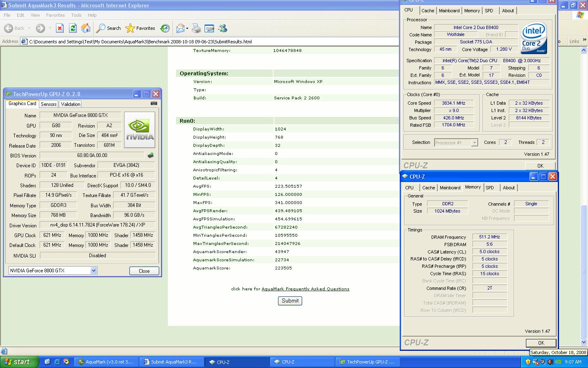Open the Cache tab in back CPU-Z window
This screenshot has height=368, width=588.
coord(428,11)
